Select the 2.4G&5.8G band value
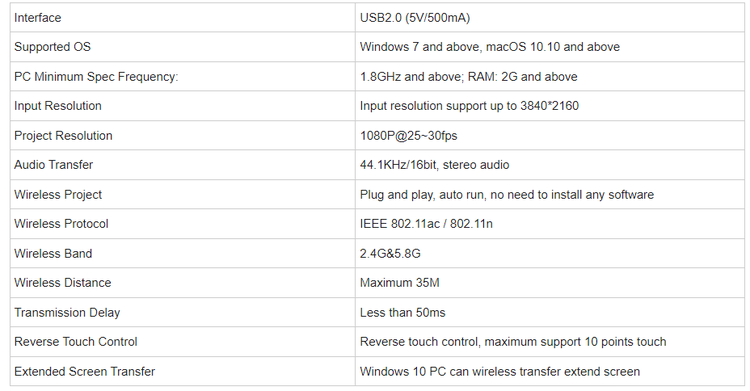 click(390, 253)
